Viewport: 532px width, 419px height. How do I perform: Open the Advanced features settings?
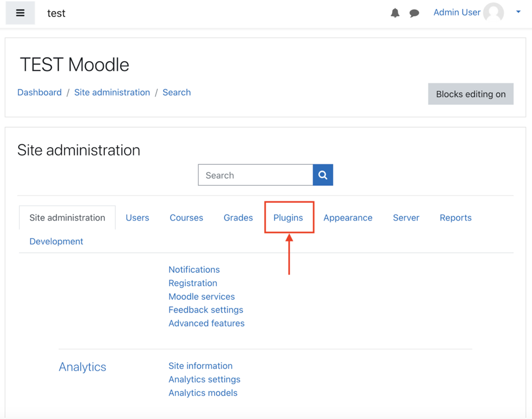point(206,323)
